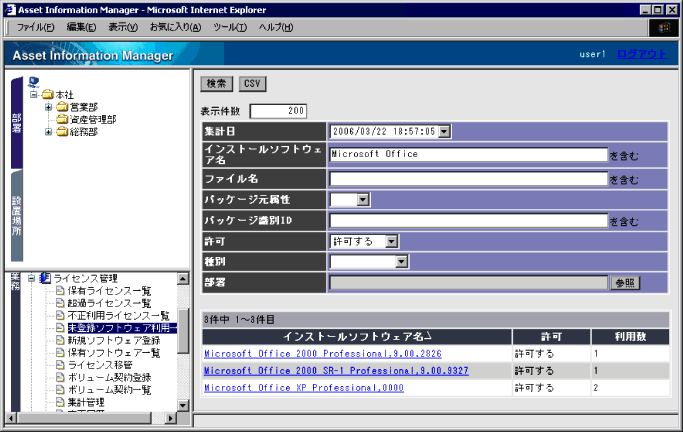Expand the 営業部 tree node
Viewport: 683px width, 432px height.
coord(48,107)
